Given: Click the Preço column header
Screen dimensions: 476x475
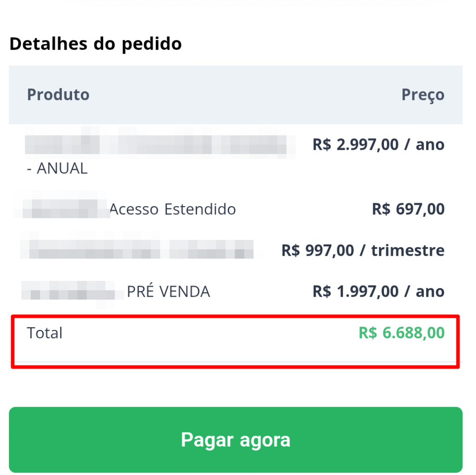Looking at the screenshot, I should point(423,95).
